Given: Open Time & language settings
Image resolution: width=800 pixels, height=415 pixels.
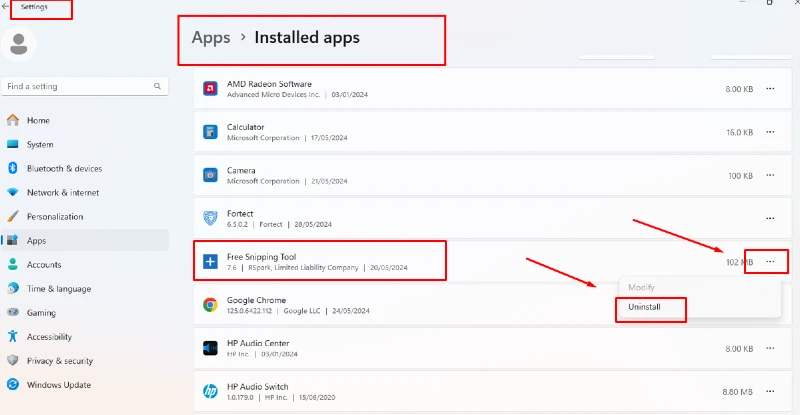Looking at the screenshot, I should click(59, 288).
